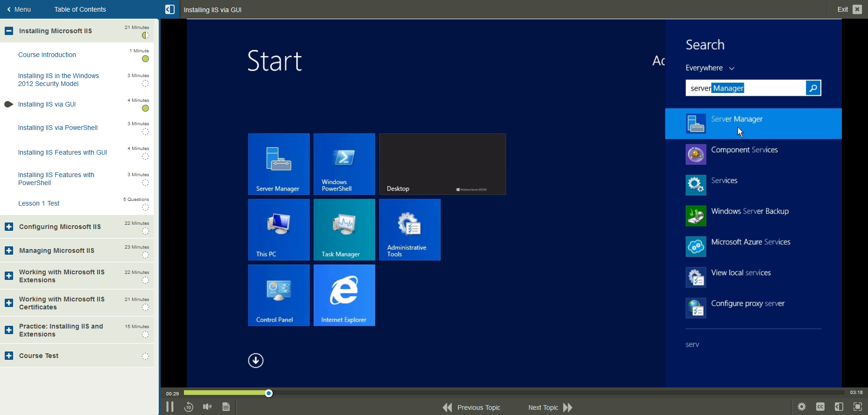Select Component Services search result

(x=753, y=154)
